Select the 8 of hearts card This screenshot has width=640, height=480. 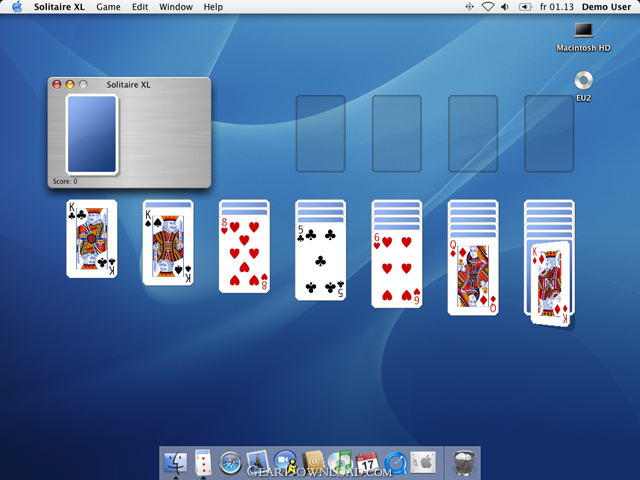point(244,253)
